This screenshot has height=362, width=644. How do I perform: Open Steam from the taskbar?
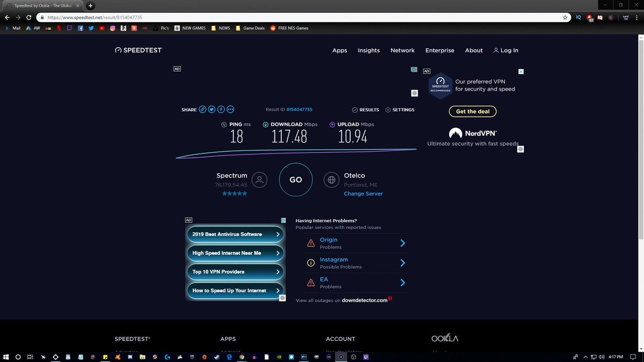(x=216, y=356)
